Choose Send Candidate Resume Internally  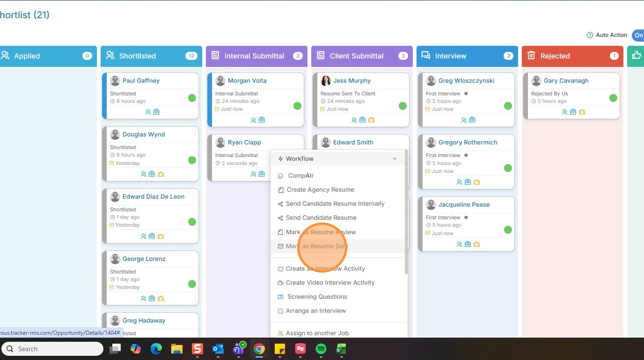coord(335,204)
